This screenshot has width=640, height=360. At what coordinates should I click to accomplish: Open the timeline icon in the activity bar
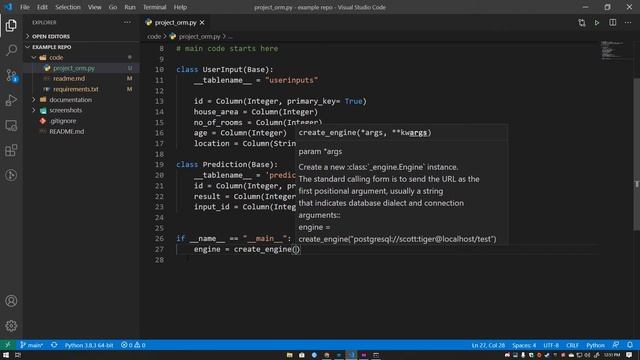(11, 175)
